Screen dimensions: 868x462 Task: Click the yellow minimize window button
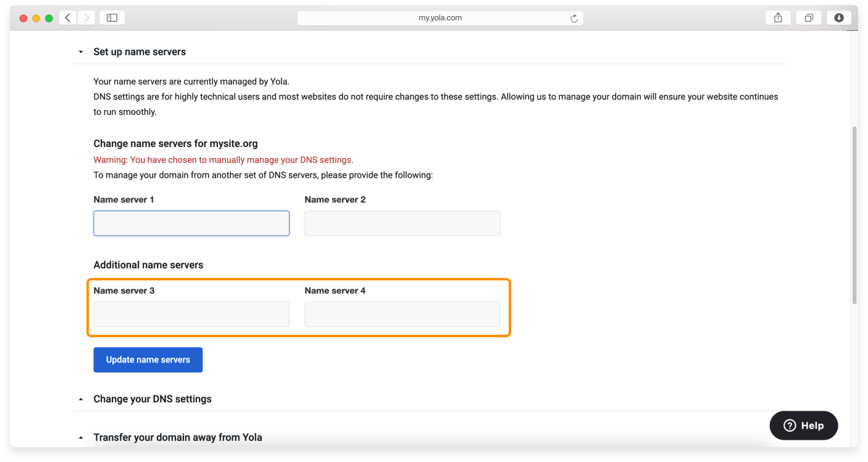pyautogui.click(x=36, y=18)
